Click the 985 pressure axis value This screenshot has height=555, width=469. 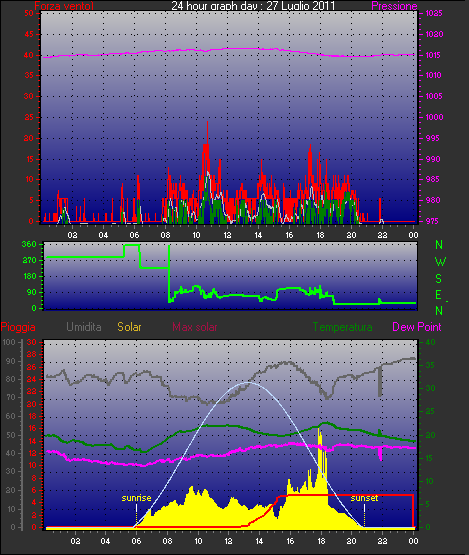click(x=433, y=179)
